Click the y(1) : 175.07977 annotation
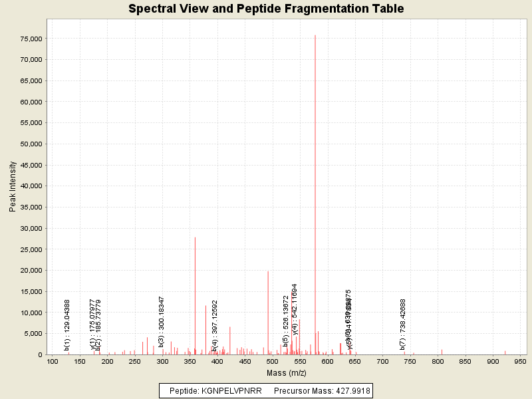Viewport: 532px width, 399px height. tap(93, 325)
